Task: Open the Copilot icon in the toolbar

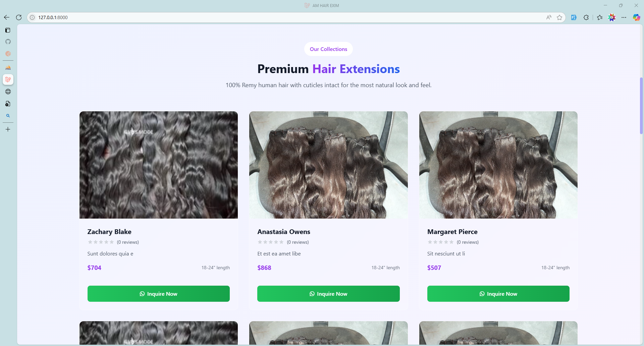Action: (636, 17)
